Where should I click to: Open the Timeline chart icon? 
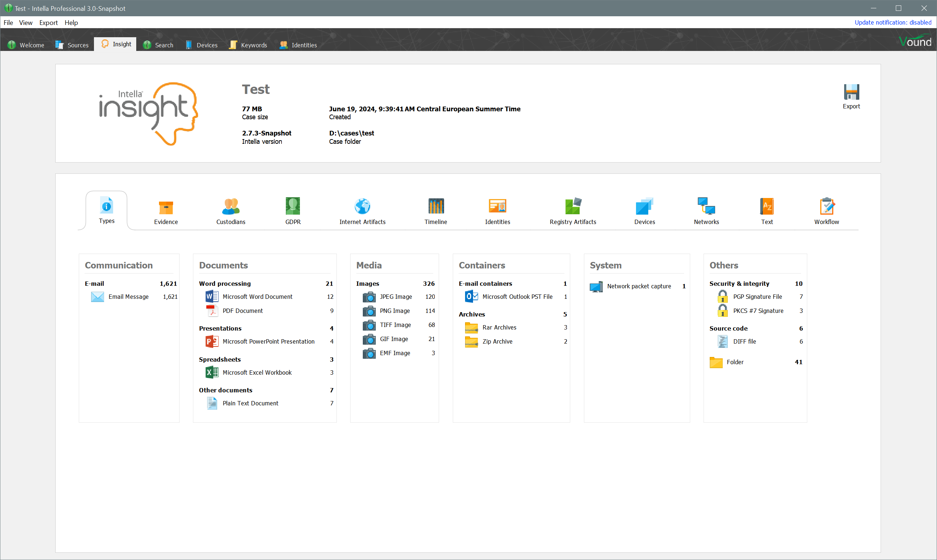pyautogui.click(x=435, y=206)
